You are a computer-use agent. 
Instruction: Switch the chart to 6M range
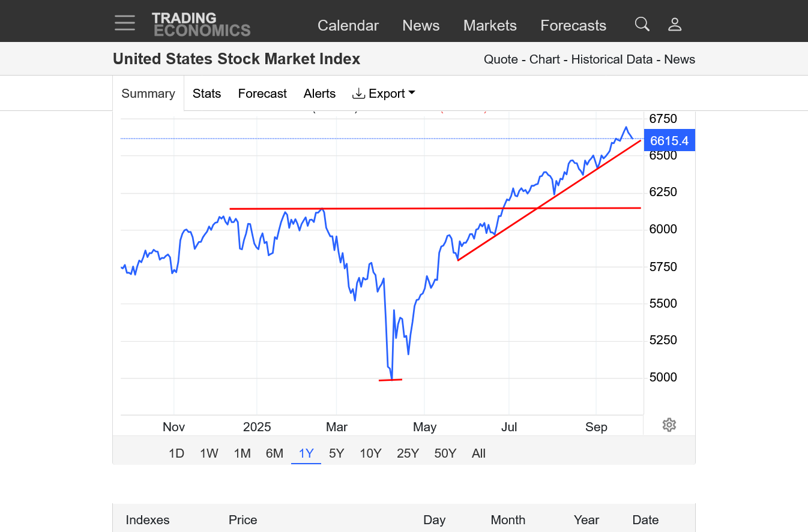(274, 453)
